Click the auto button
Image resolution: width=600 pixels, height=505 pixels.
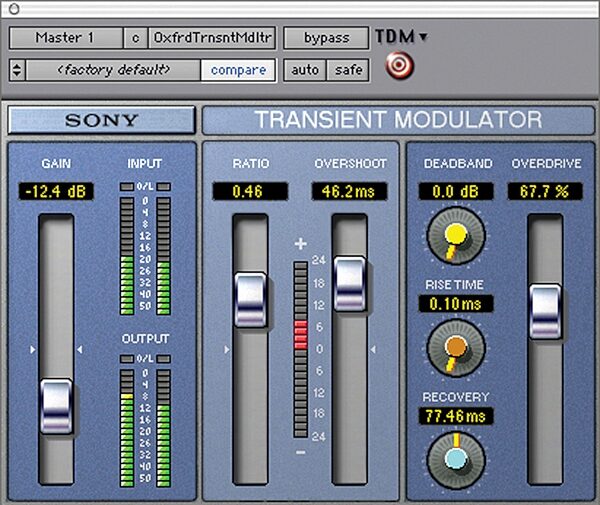[x=305, y=70]
